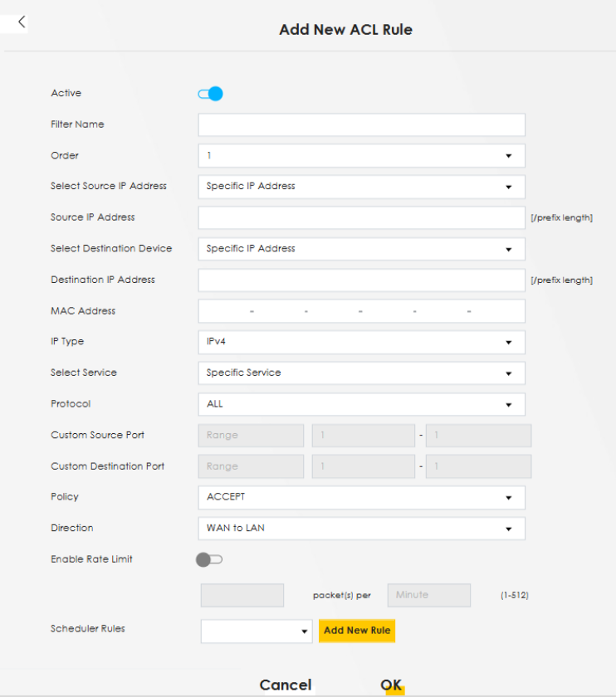Click the Add New Rule button
616x697 pixels.
357,631
